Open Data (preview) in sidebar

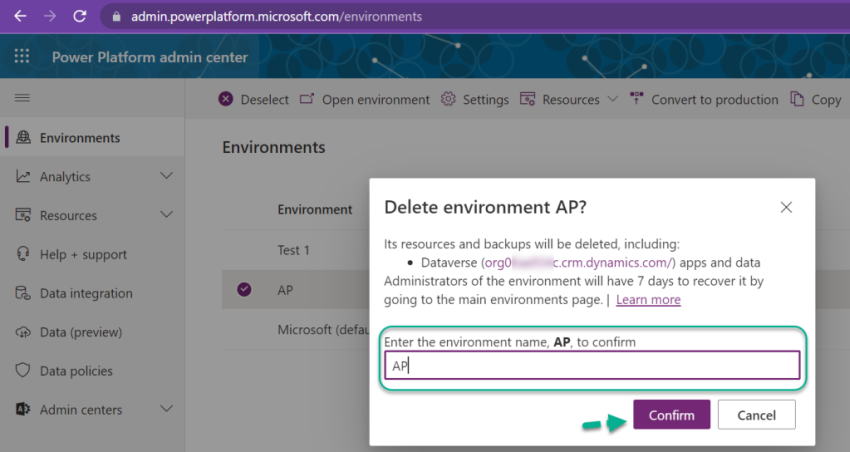81,332
